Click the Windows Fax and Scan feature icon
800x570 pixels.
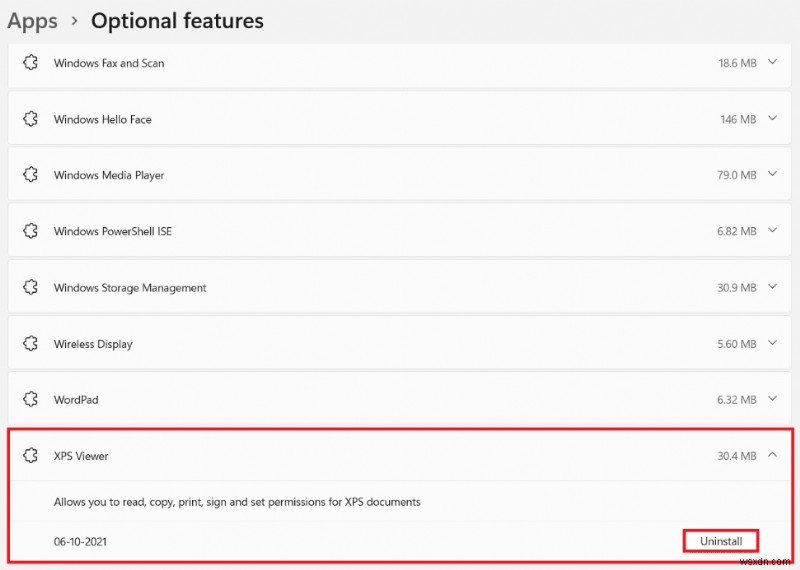31,63
